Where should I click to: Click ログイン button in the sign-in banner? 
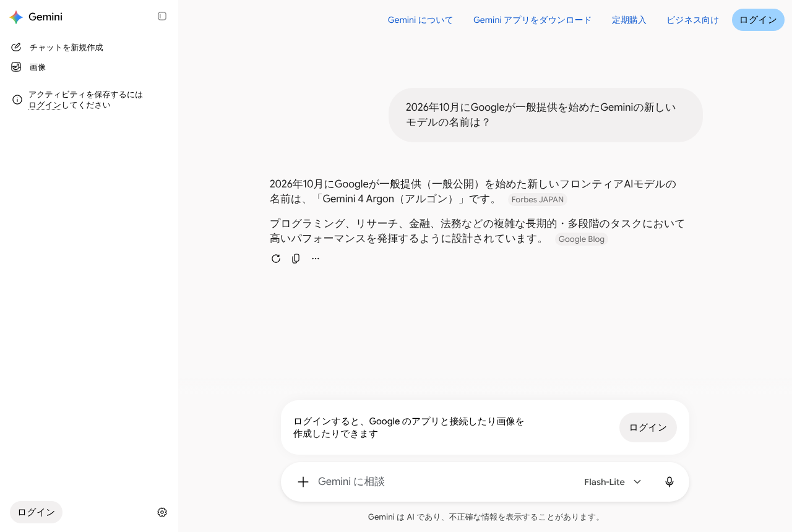(648, 427)
